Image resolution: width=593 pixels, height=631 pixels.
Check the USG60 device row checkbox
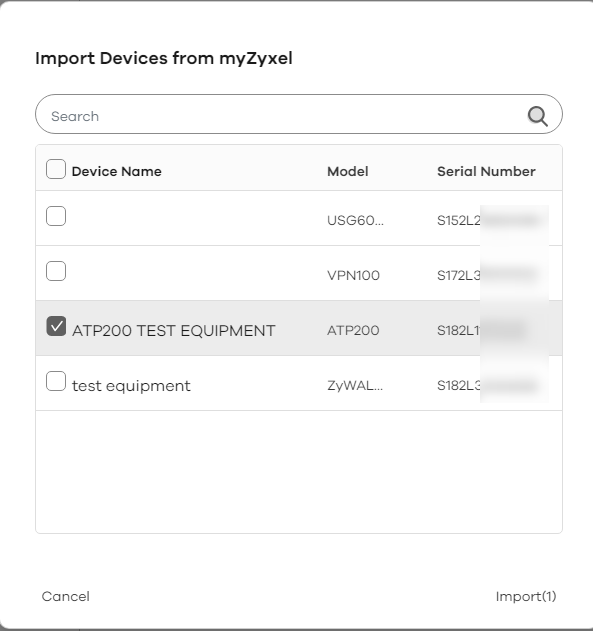(x=56, y=216)
